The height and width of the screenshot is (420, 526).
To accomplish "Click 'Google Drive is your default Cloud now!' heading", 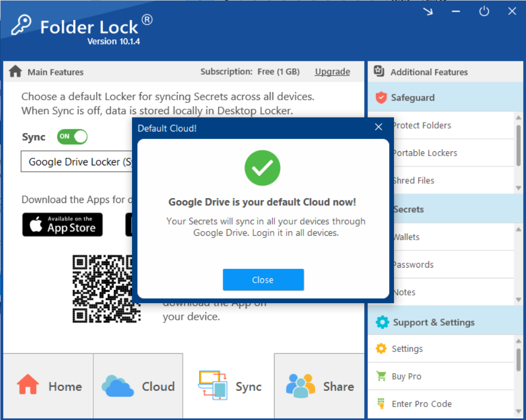I will pyautogui.click(x=262, y=202).
